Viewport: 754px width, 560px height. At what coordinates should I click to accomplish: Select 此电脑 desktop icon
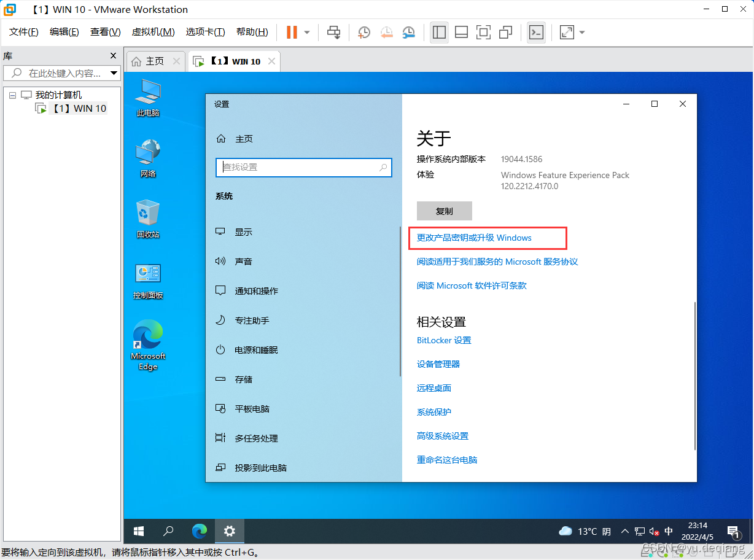coord(148,98)
